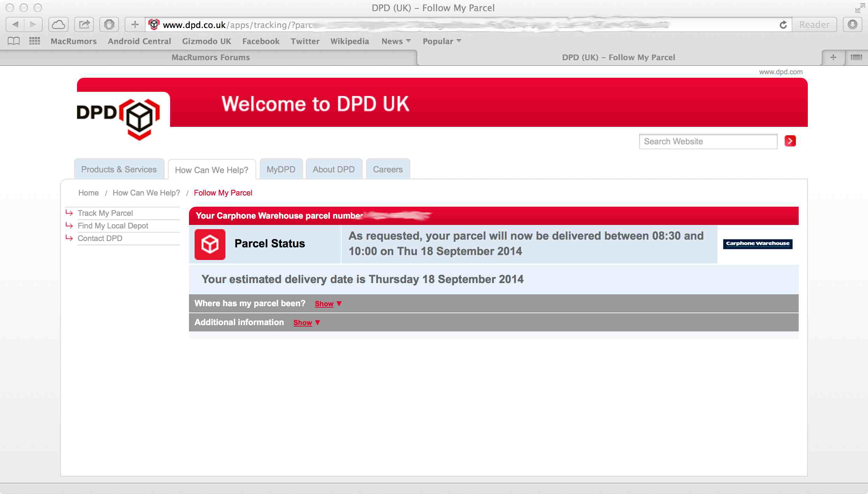Click the estimated delivery date text

tap(363, 279)
